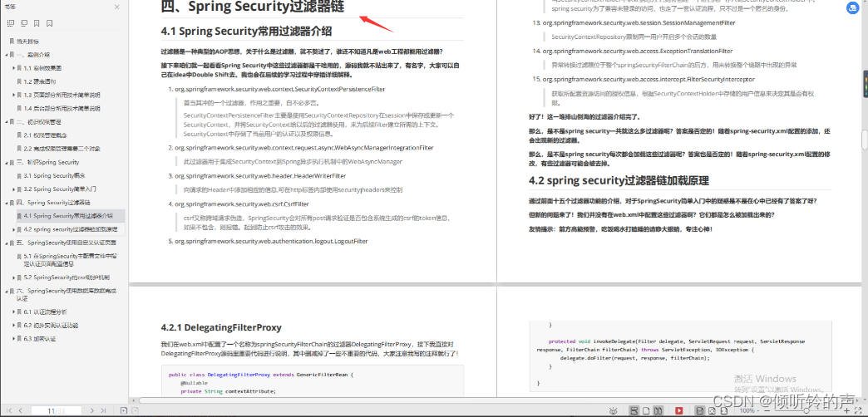
Task: Open bookmark text 6.2 初步实现认证功能
Action: pos(51,325)
